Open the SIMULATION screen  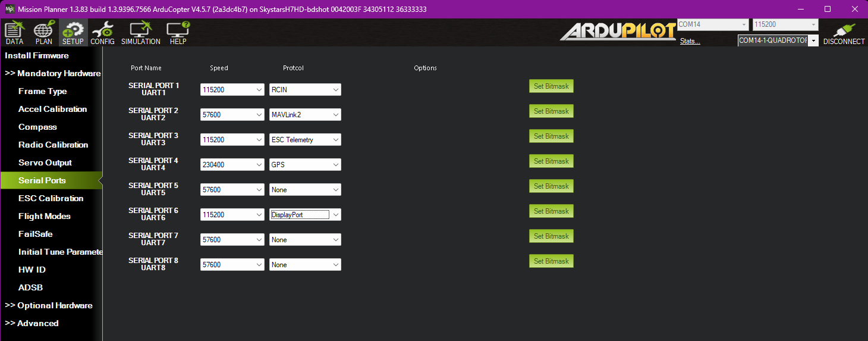pos(141,33)
